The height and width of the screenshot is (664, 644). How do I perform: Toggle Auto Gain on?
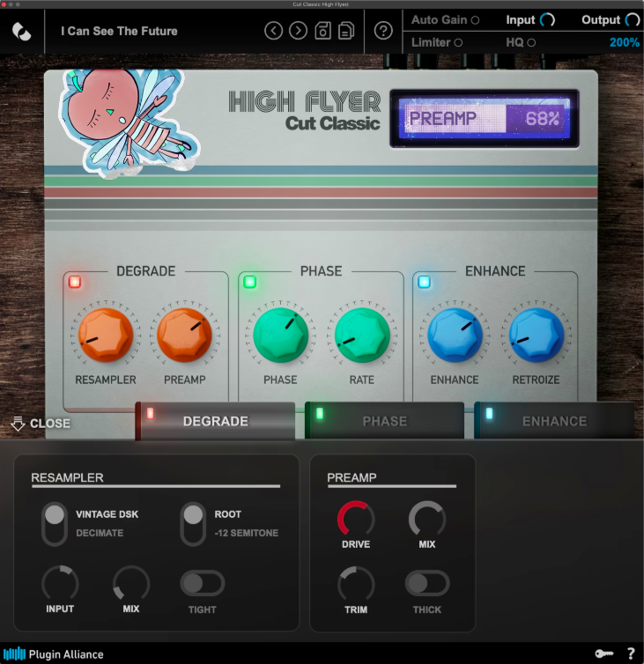tap(476, 20)
